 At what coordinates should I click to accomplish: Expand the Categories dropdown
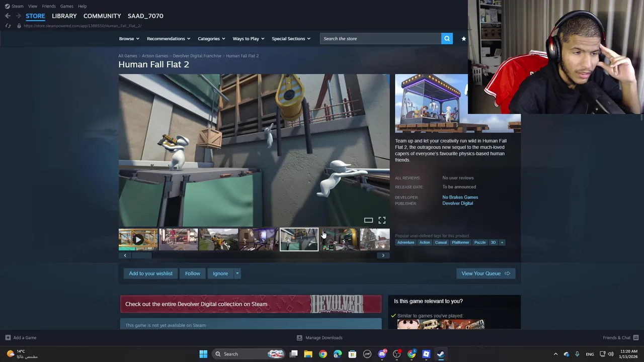pyautogui.click(x=211, y=39)
